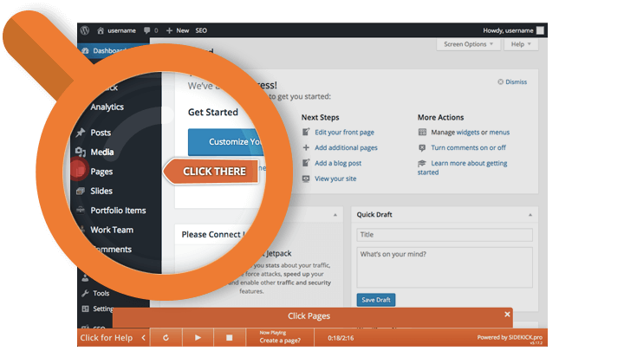Expand the Screen Options dropdown
This screenshot has width=624, height=364.
(x=468, y=44)
